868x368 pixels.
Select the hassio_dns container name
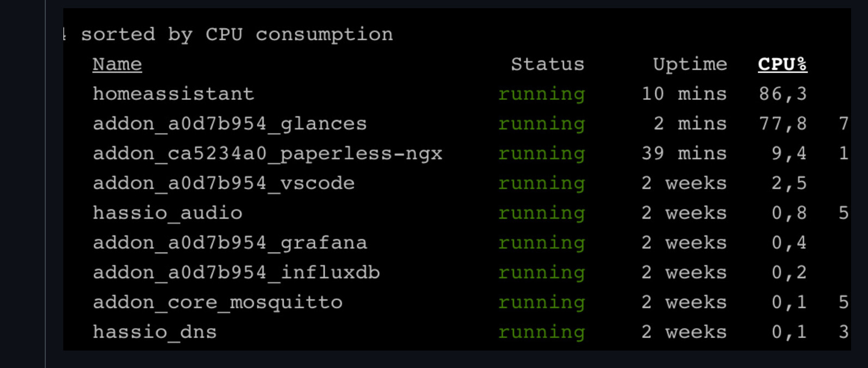click(x=155, y=331)
